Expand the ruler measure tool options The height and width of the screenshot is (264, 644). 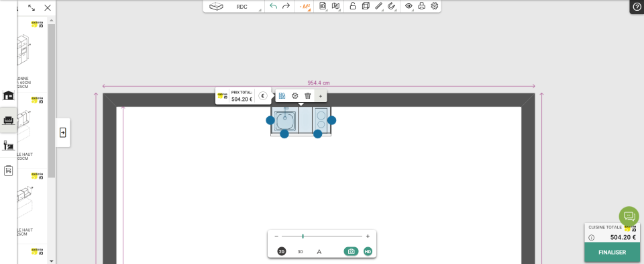click(x=379, y=6)
